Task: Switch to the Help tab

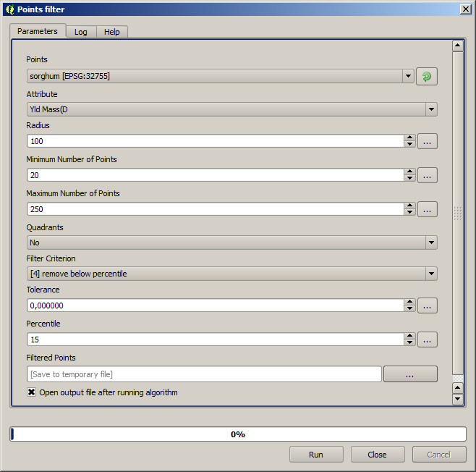Action: click(111, 32)
